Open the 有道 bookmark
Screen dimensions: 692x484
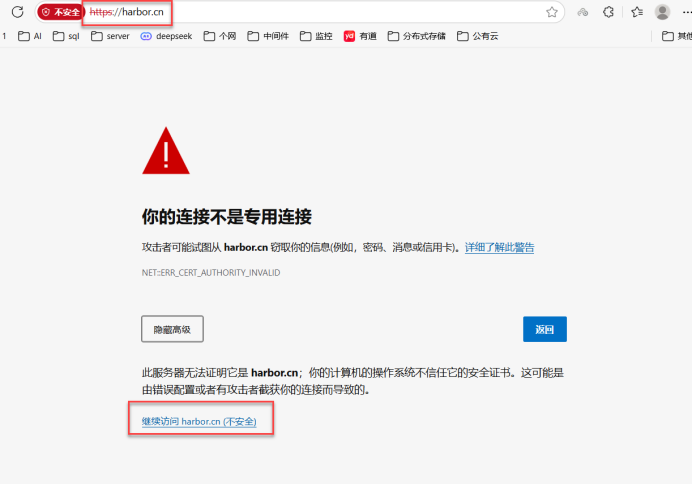pos(364,36)
